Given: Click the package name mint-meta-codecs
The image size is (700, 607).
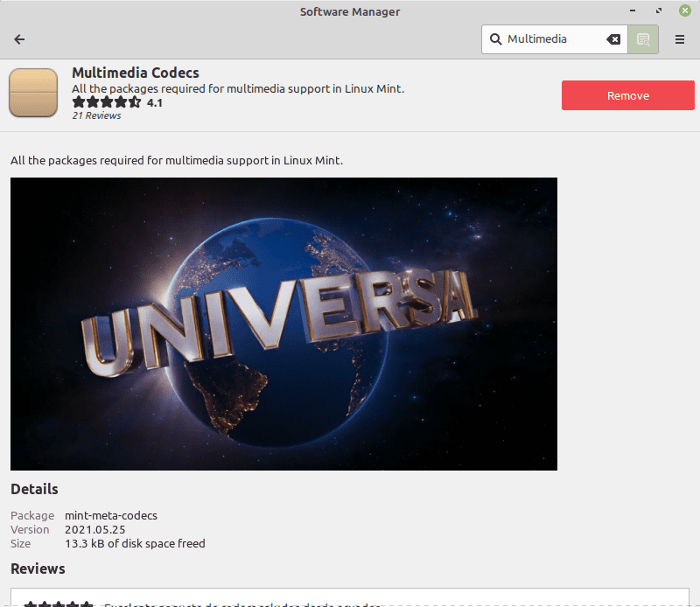Looking at the screenshot, I should (111, 515).
